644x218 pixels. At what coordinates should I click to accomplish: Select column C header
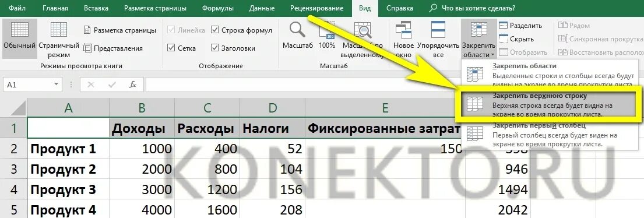click(207, 108)
